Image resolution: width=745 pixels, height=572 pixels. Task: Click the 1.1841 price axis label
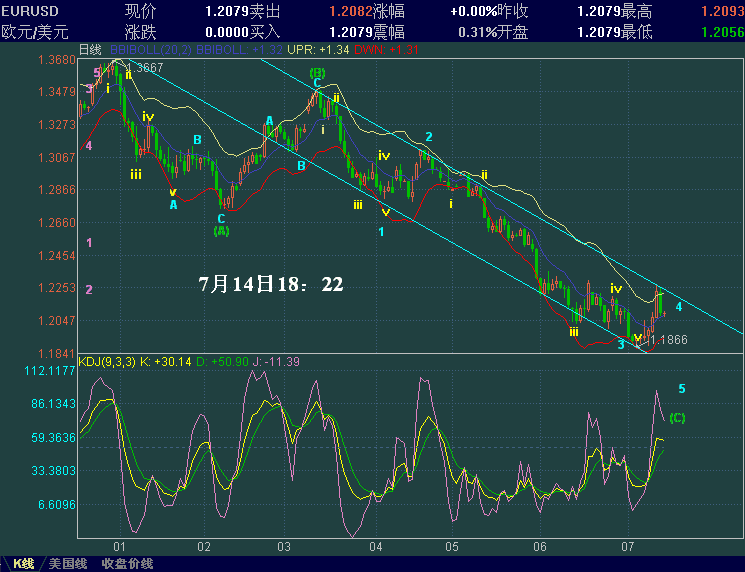(57, 353)
